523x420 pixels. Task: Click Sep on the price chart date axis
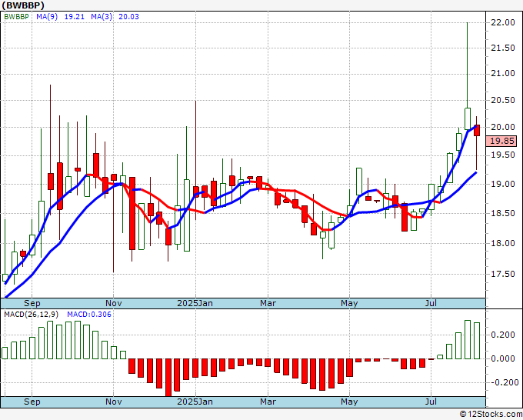tap(32, 303)
